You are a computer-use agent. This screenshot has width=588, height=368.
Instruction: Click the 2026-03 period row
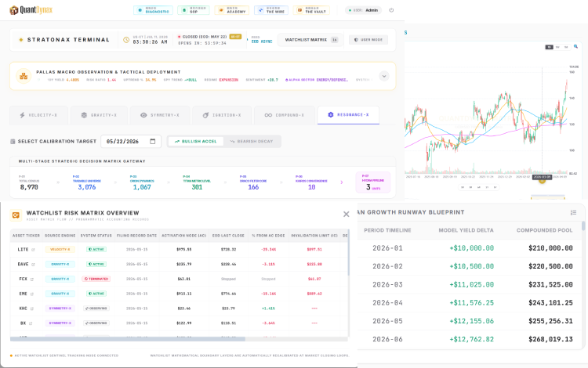click(470, 284)
